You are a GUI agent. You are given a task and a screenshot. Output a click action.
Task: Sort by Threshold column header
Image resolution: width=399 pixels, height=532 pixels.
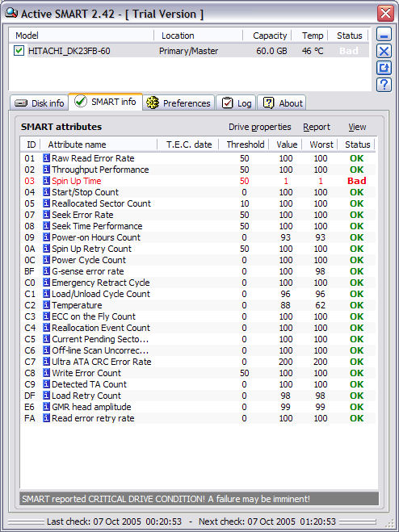(x=245, y=145)
